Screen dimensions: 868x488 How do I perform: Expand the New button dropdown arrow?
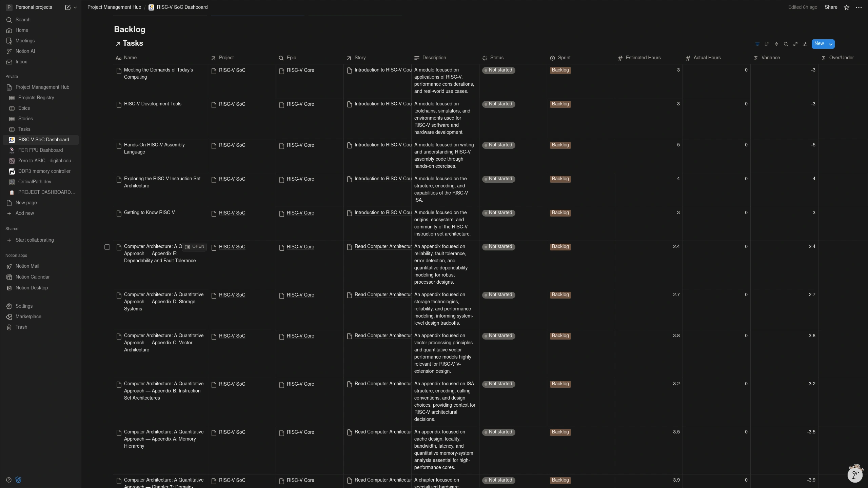pos(830,44)
